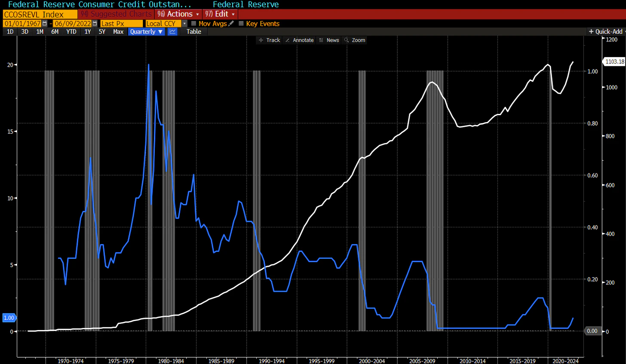Enable the Mov Avgs checkbox

click(194, 24)
